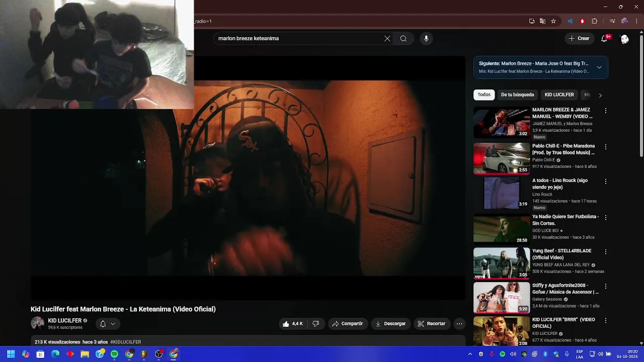Open Yung Beef STELL4RBLADE video title
Viewport: 644px width, 362px height.
[562, 254]
